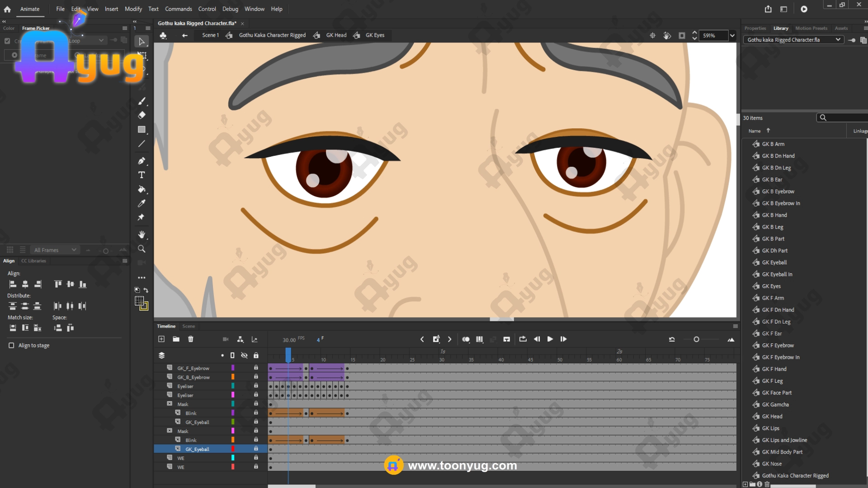Unlock the GK_F_Eyebrow layer padlock
Screen dimensions: 868x488
(256, 368)
